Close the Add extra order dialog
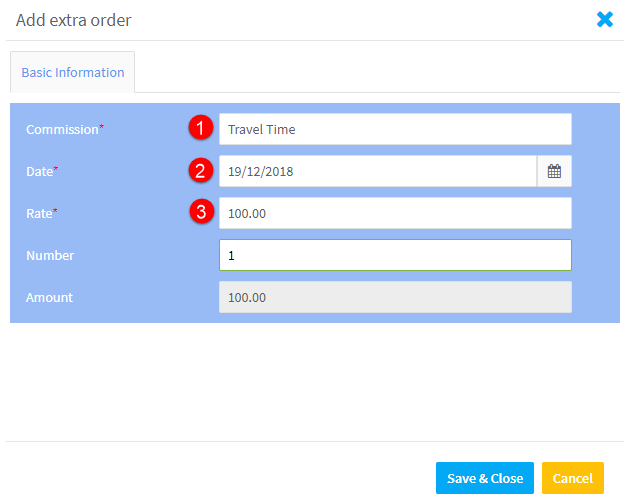Viewport: 638px width, 499px height. pos(605,19)
